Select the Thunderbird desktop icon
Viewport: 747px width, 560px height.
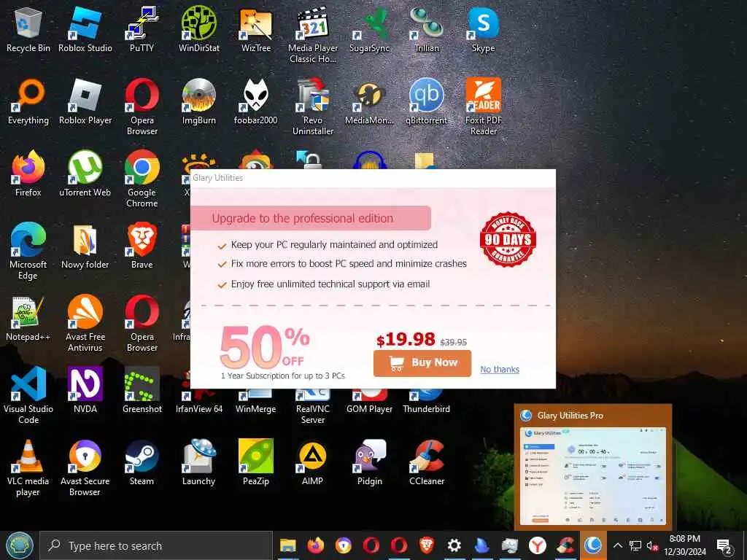coord(426,402)
